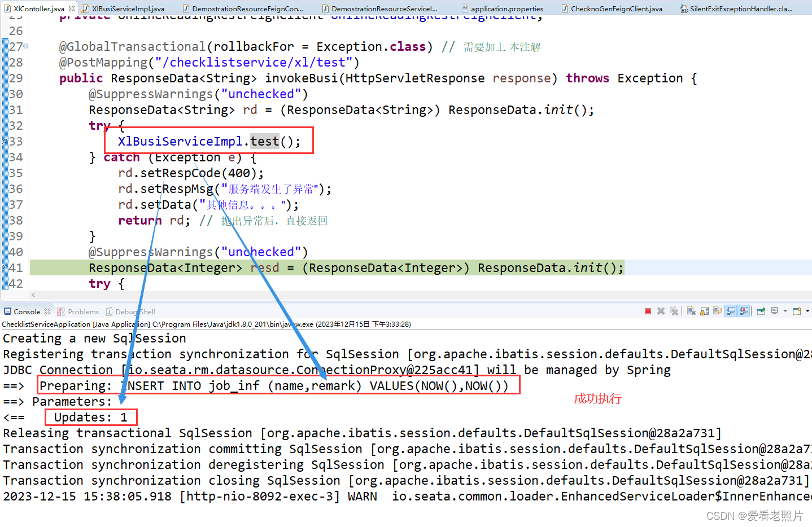Switch to application.properties tab
This screenshot has height=527, width=812.
click(502, 8)
